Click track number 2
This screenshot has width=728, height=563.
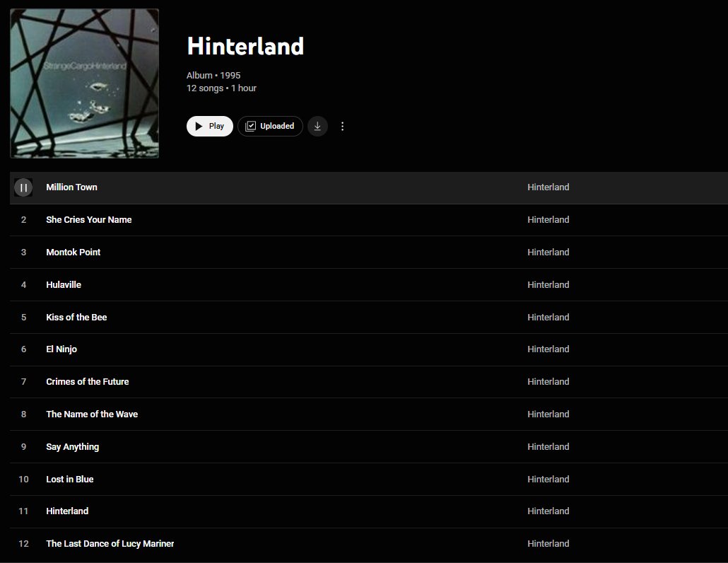click(24, 220)
